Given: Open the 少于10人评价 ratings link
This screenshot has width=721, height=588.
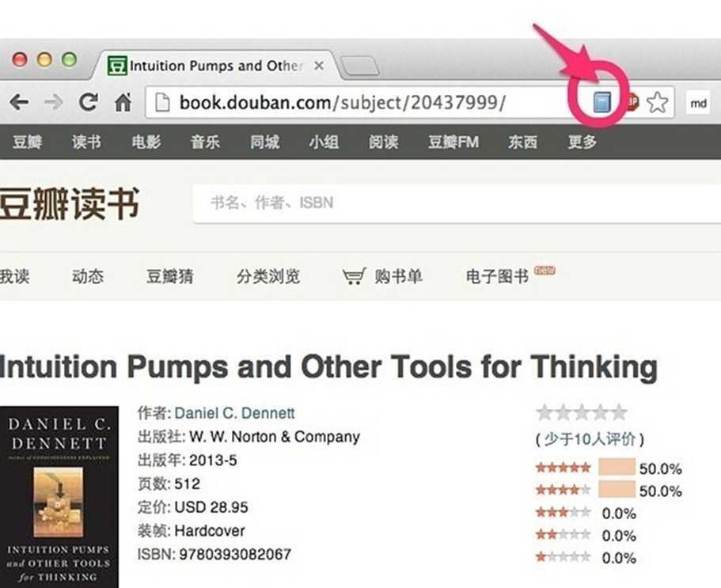Looking at the screenshot, I should 590,439.
